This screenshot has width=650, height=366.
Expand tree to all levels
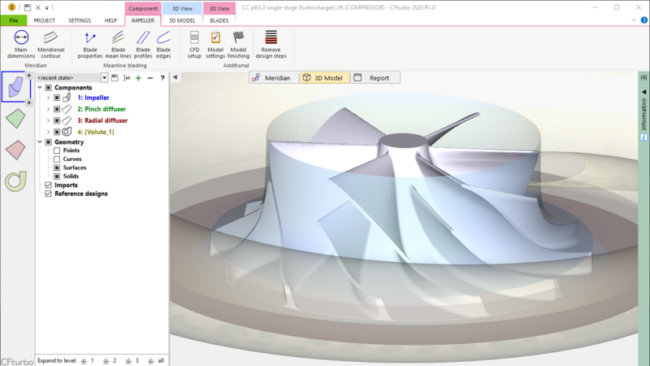tap(157, 361)
